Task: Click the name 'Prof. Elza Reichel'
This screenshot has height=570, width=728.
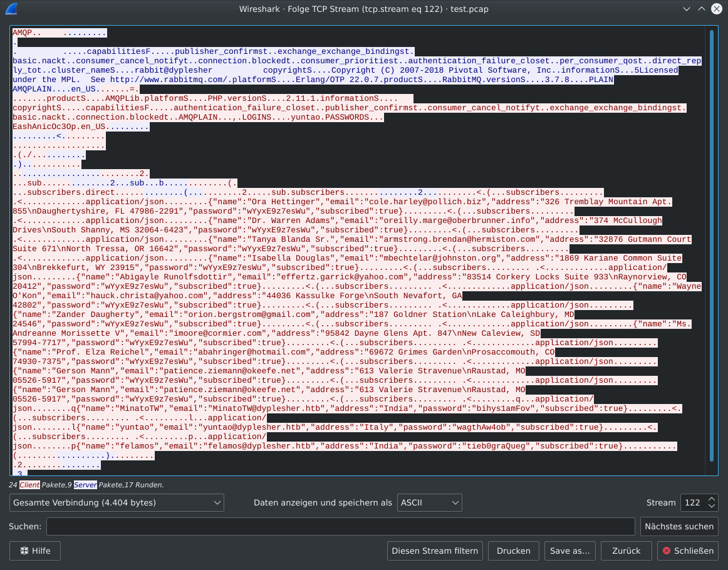Action: (x=100, y=352)
